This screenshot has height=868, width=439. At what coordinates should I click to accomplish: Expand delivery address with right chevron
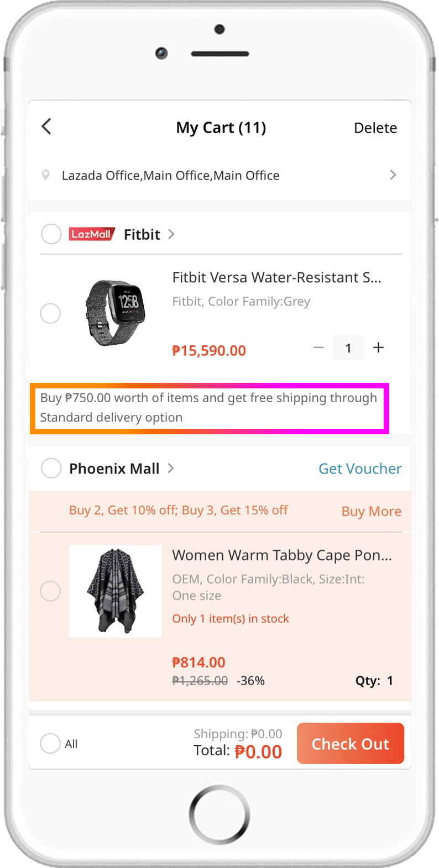[x=393, y=175]
